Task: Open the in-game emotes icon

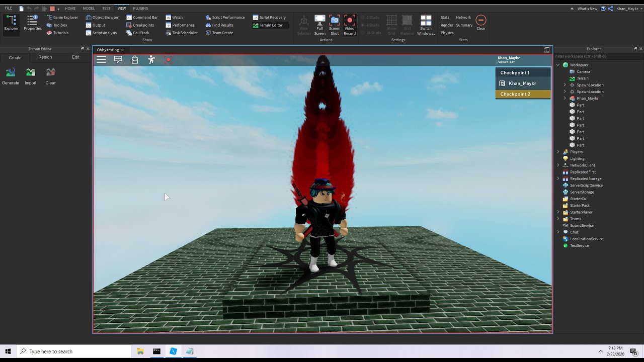Action: 151,60
